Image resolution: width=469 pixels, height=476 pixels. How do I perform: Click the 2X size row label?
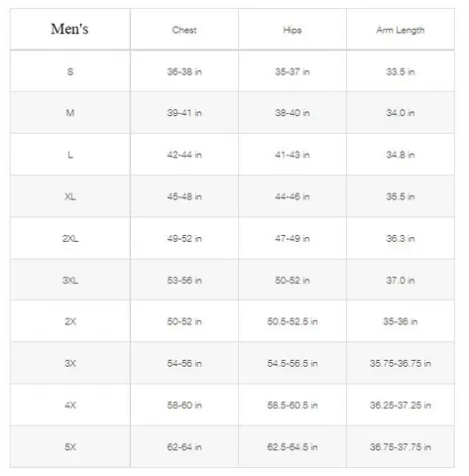[70, 321]
